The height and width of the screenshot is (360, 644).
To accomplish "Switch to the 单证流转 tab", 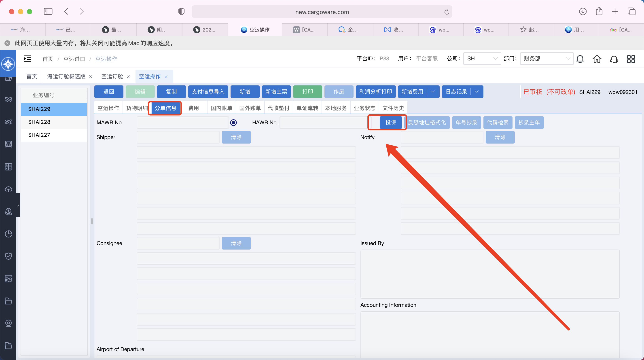I will 307,108.
